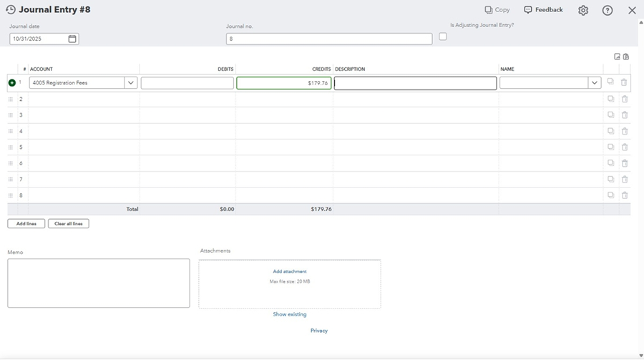
Task: Copy line 6 using the copy icon
Action: pyautogui.click(x=610, y=163)
